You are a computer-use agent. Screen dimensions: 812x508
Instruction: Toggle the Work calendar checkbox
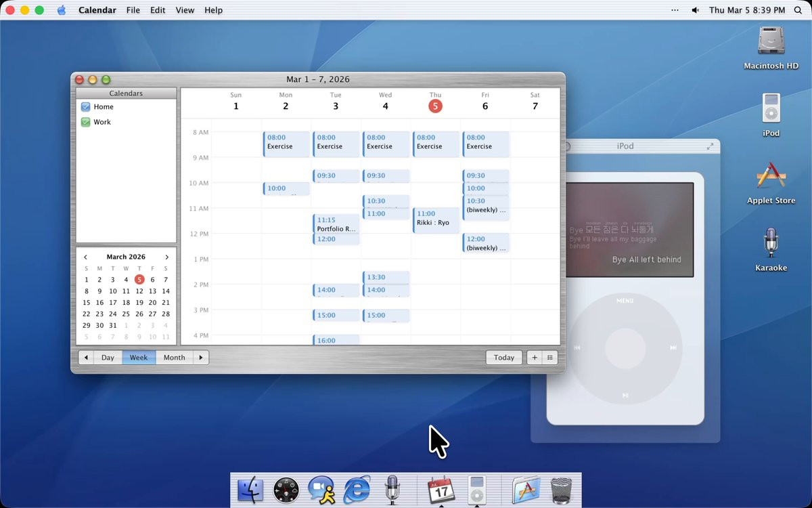pos(85,122)
